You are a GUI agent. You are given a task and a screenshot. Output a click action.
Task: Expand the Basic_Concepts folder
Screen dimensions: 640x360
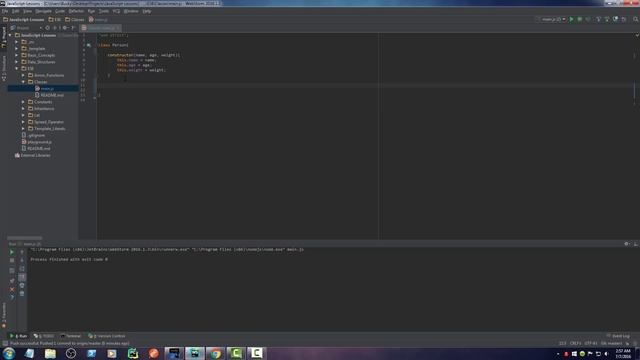coord(17,55)
